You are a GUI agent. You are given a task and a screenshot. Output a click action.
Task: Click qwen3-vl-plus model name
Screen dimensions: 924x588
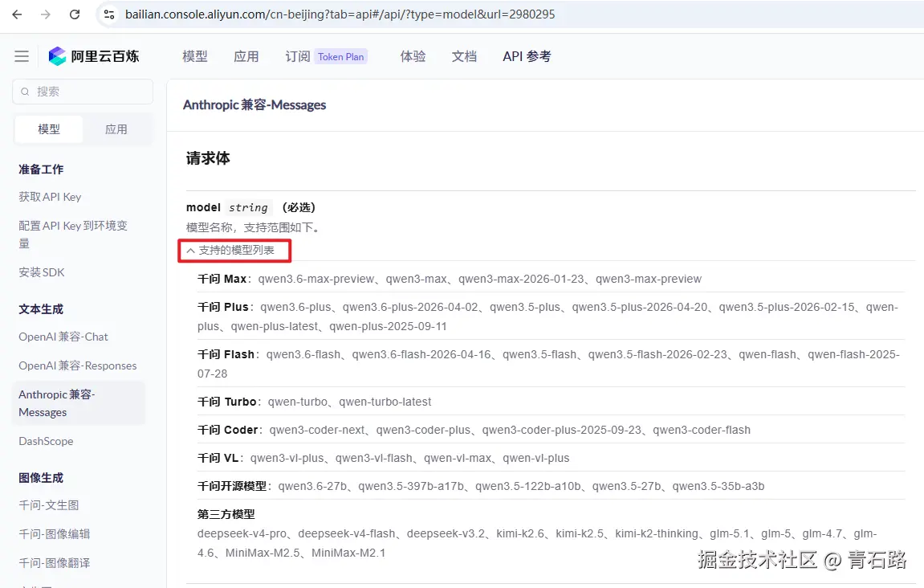(287, 458)
